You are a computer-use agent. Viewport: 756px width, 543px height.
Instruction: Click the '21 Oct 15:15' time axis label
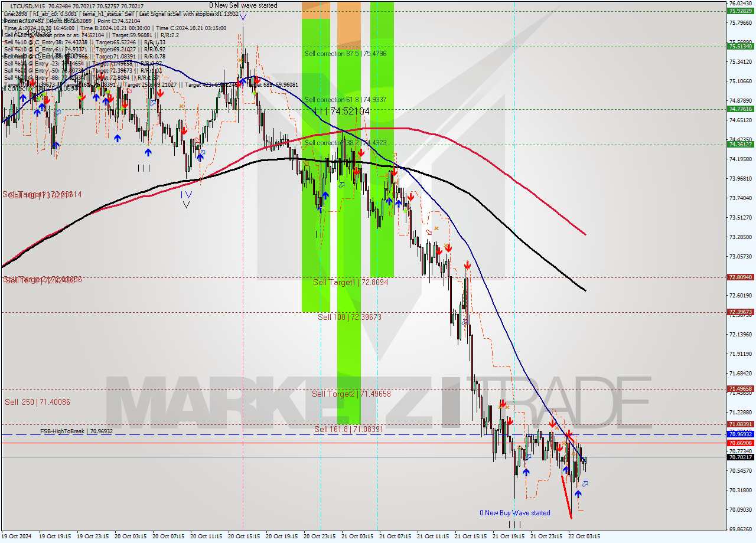click(471, 537)
